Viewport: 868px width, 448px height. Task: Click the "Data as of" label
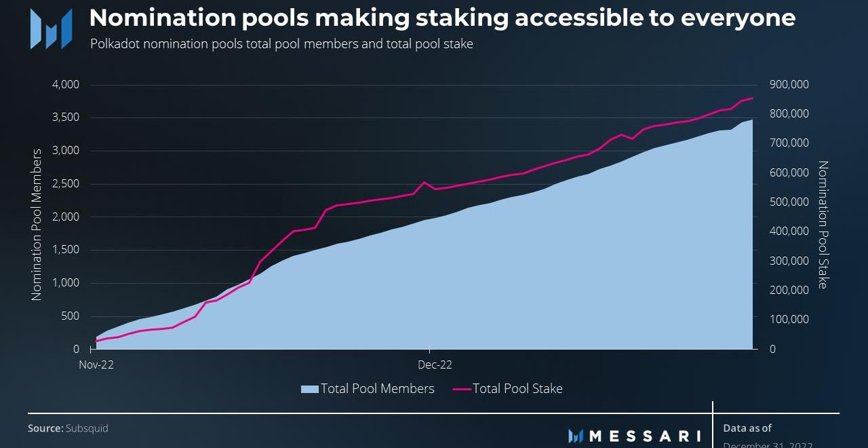click(747, 428)
